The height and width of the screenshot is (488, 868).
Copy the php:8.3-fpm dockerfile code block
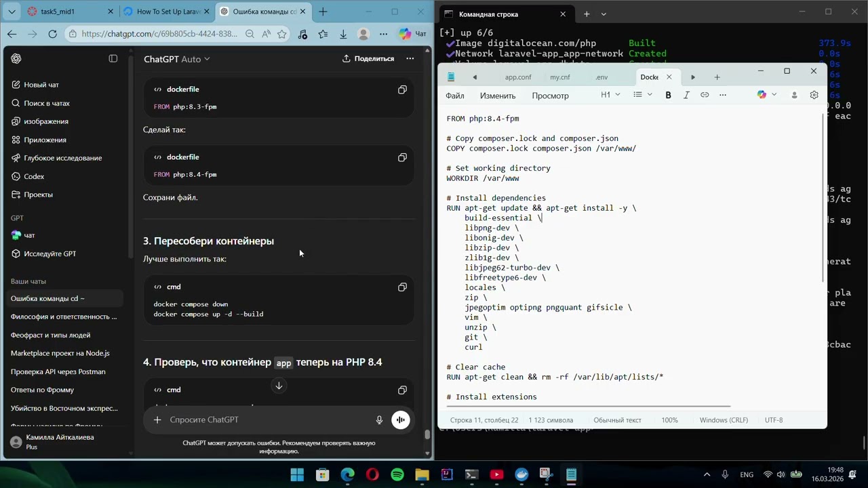[x=402, y=89]
